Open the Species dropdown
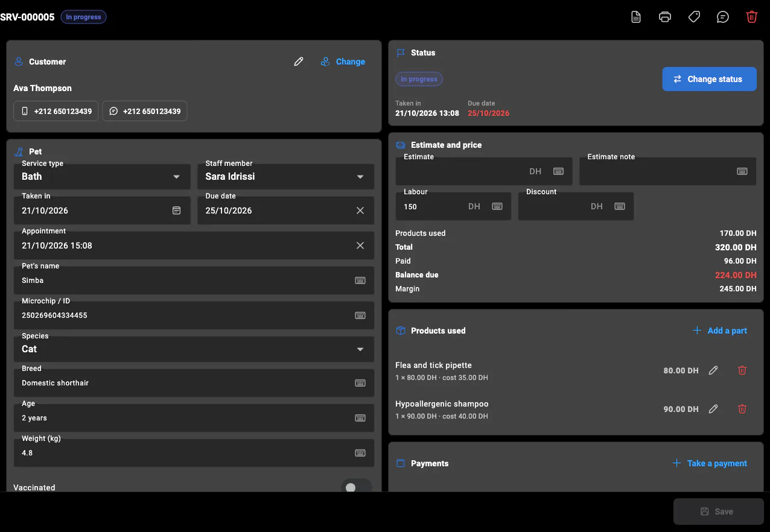This screenshot has width=770, height=532. coord(194,349)
